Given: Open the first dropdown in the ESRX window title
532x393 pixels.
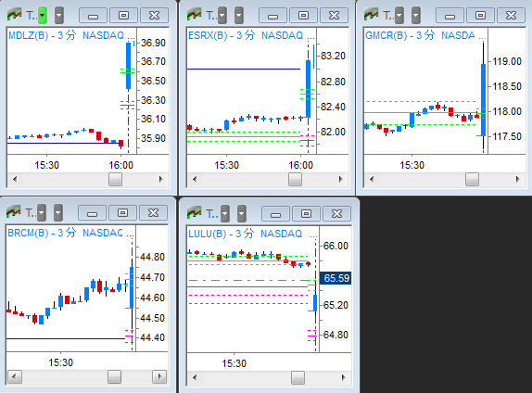Looking at the screenshot, I should coord(222,15).
